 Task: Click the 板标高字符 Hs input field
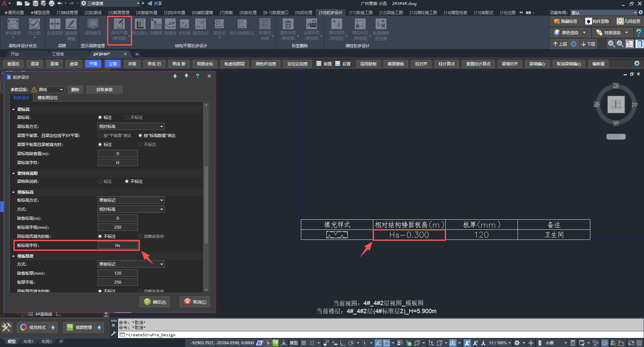coord(118,246)
